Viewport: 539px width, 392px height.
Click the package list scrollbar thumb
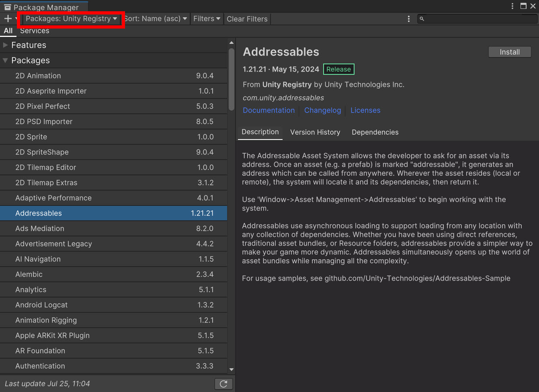pos(232,79)
